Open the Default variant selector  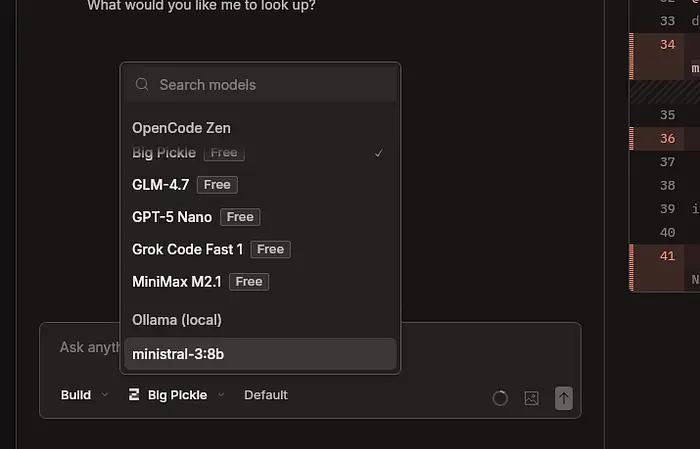[x=266, y=395]
